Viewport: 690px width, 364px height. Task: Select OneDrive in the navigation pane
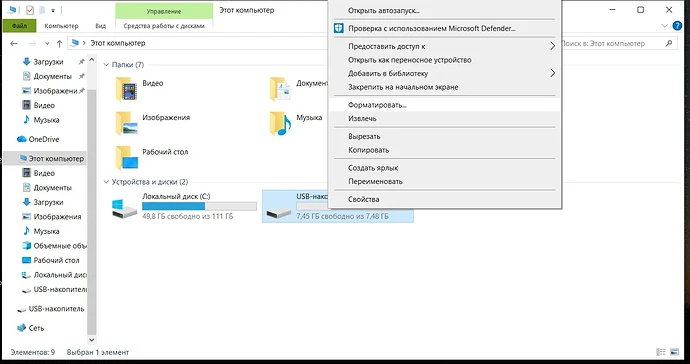click(x=38, y=139)
